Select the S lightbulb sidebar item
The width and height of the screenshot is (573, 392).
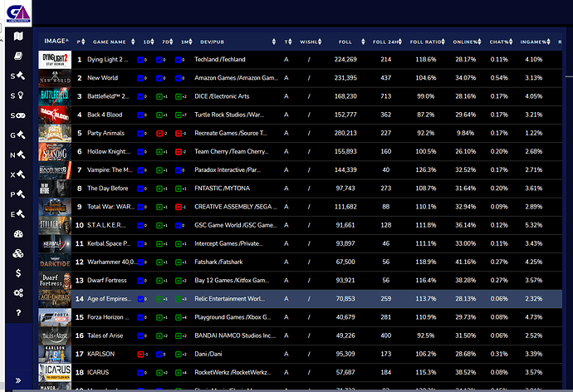pos(17,96)
